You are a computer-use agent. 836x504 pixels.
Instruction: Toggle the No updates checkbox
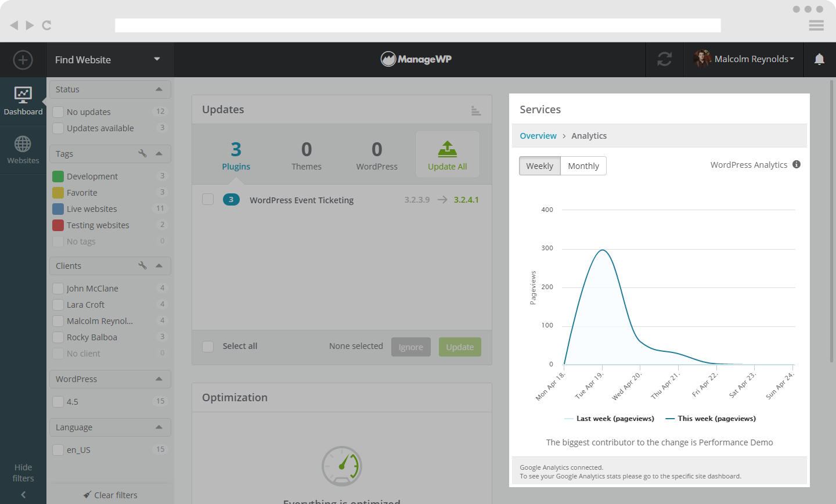click(58, 111)
